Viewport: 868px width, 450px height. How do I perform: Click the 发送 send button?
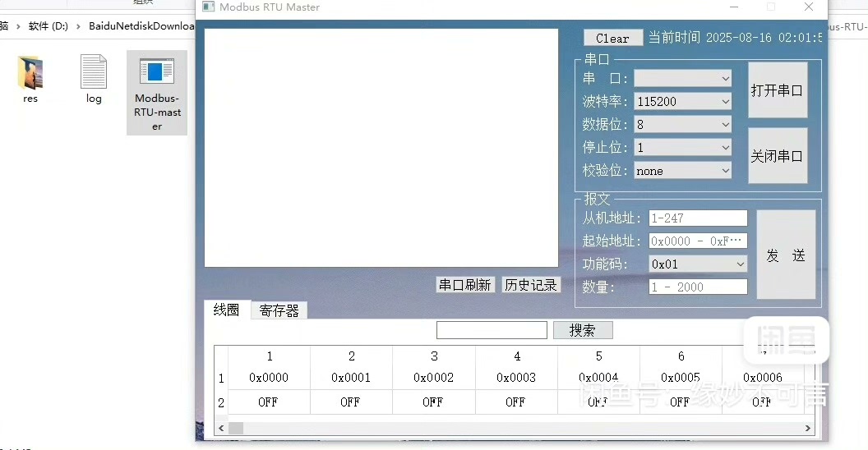pos(786,255)
